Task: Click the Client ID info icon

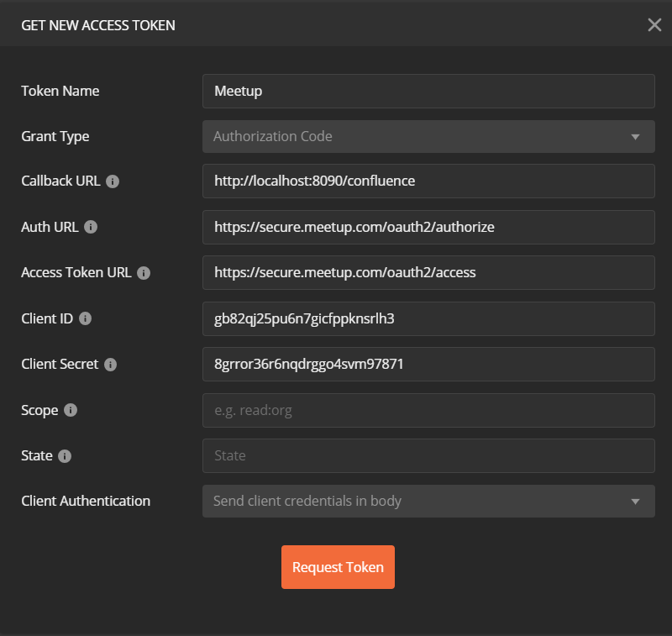Action: (x=86, y=318)
